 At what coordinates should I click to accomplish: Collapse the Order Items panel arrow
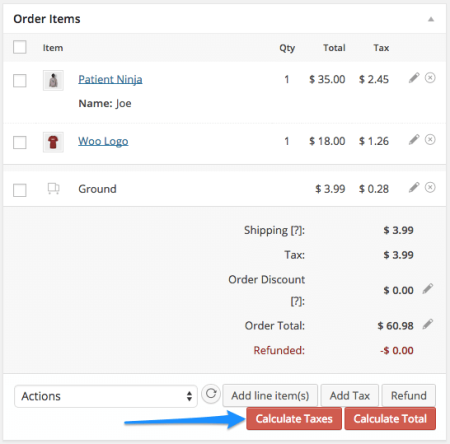click(x=431, y=19)
